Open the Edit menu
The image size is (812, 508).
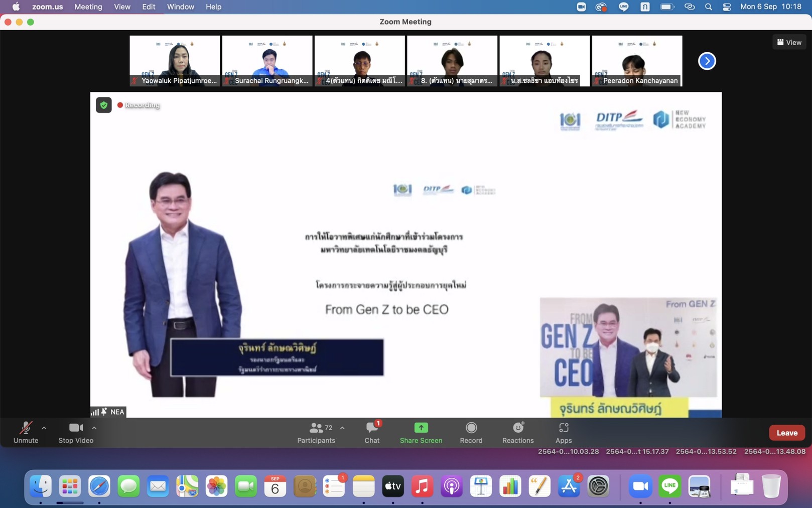click(x=149, y=7)
